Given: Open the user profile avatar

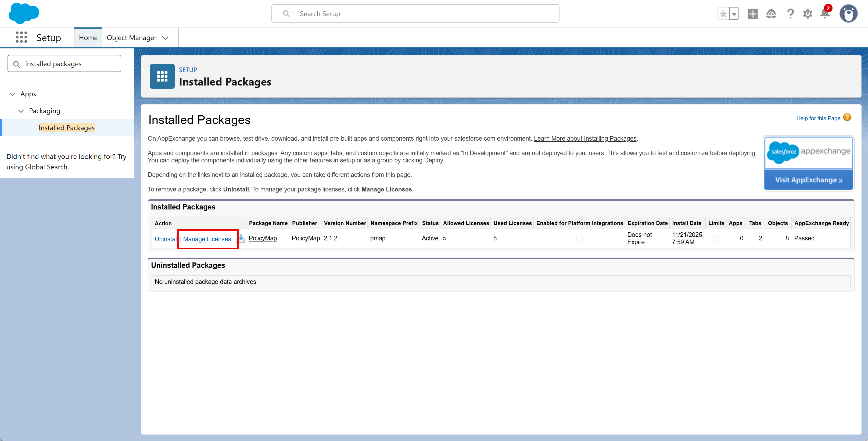Looking at the screenshot, I should tap(848, 14).
